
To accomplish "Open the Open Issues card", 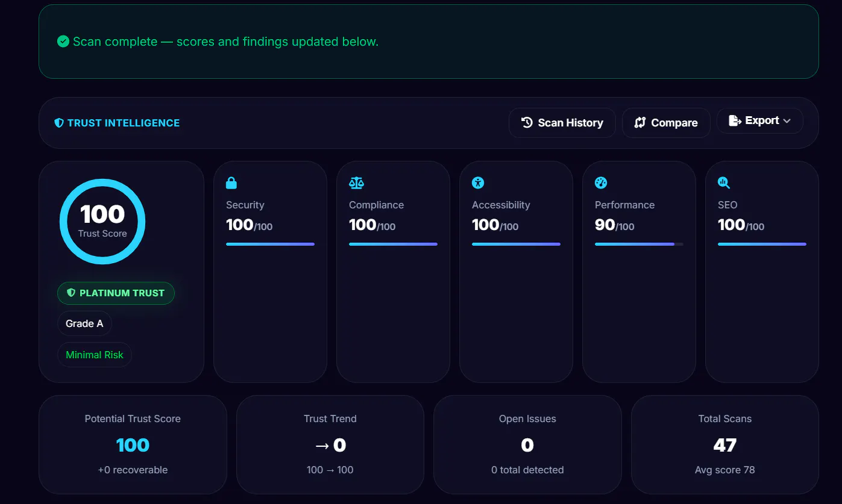I will pyautogui.click(x=527, y=444).
